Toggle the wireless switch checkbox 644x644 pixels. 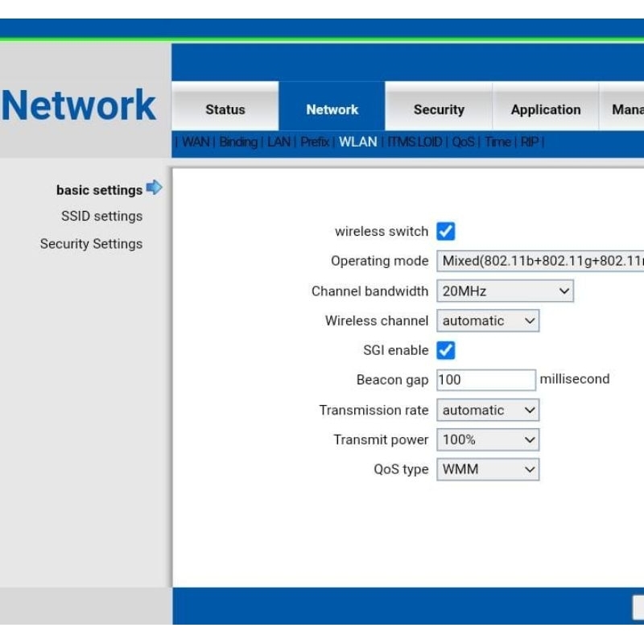(446, 232)
